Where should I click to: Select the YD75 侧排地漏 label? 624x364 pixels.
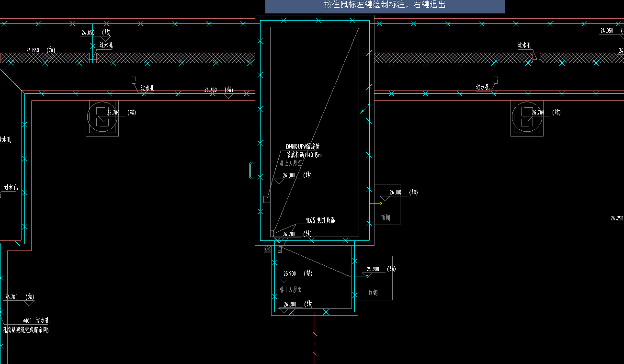pyautogui.click(x=320, y=220)
